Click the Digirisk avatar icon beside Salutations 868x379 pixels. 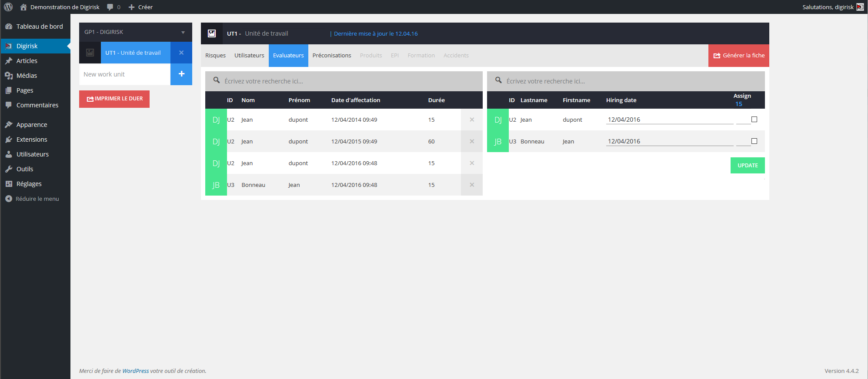point(860,7)
